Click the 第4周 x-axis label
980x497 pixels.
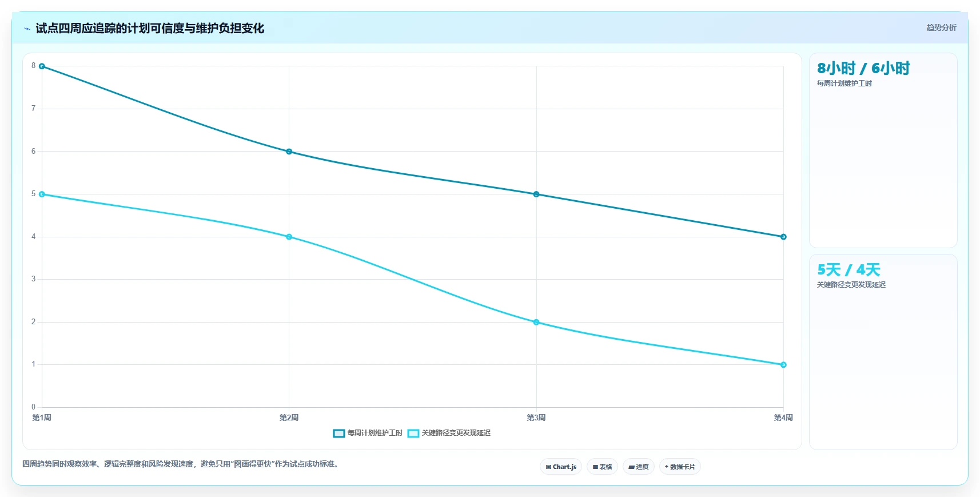[783, 418]
